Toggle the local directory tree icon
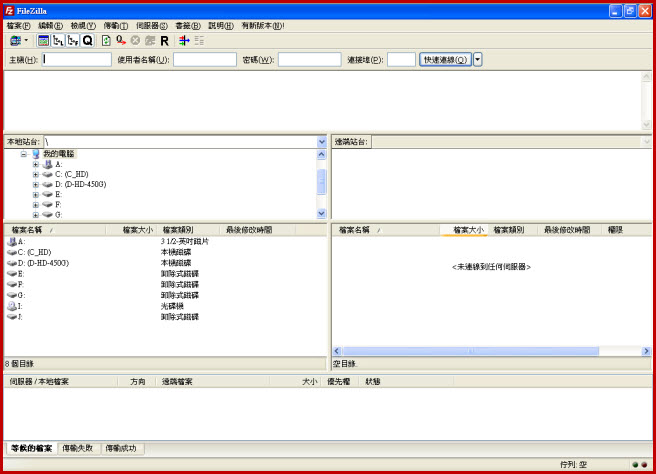 click(x=58, y=41)
